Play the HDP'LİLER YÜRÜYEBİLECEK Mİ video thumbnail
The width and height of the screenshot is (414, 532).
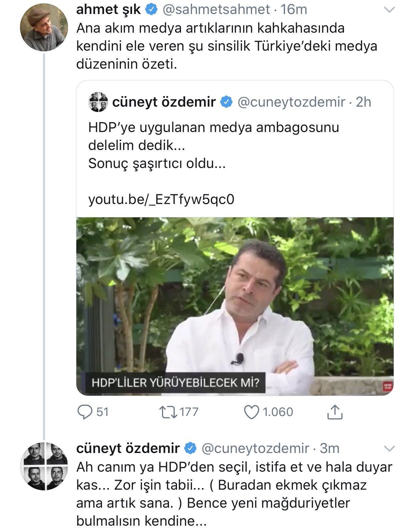click(x=235, y=306)
